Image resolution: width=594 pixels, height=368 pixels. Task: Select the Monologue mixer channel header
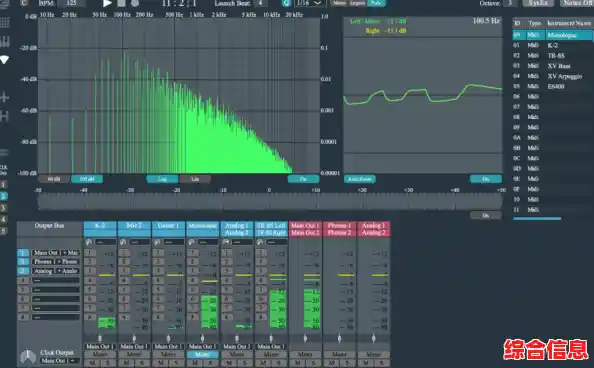tap(203, 229)
